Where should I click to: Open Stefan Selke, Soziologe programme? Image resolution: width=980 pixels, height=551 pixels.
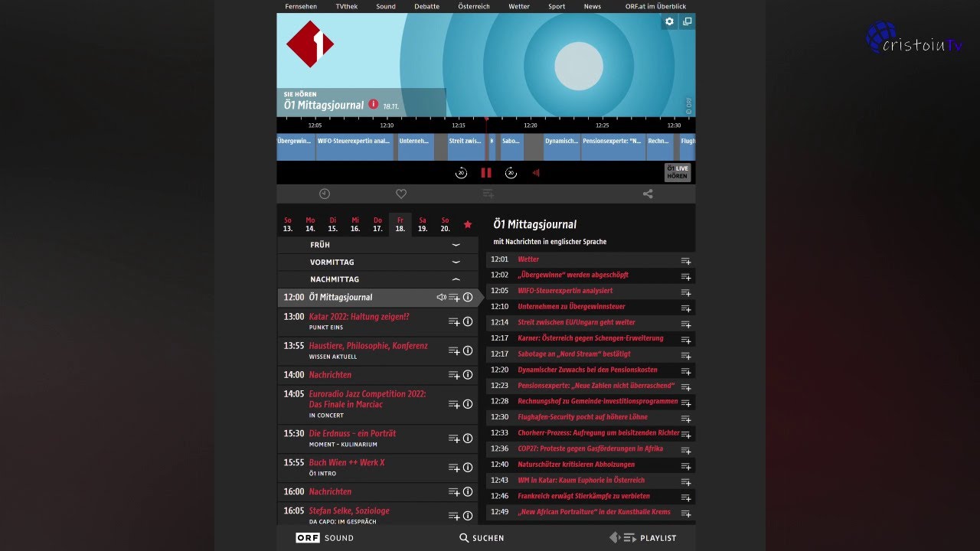pyautogui.click(x=349, y=510)
